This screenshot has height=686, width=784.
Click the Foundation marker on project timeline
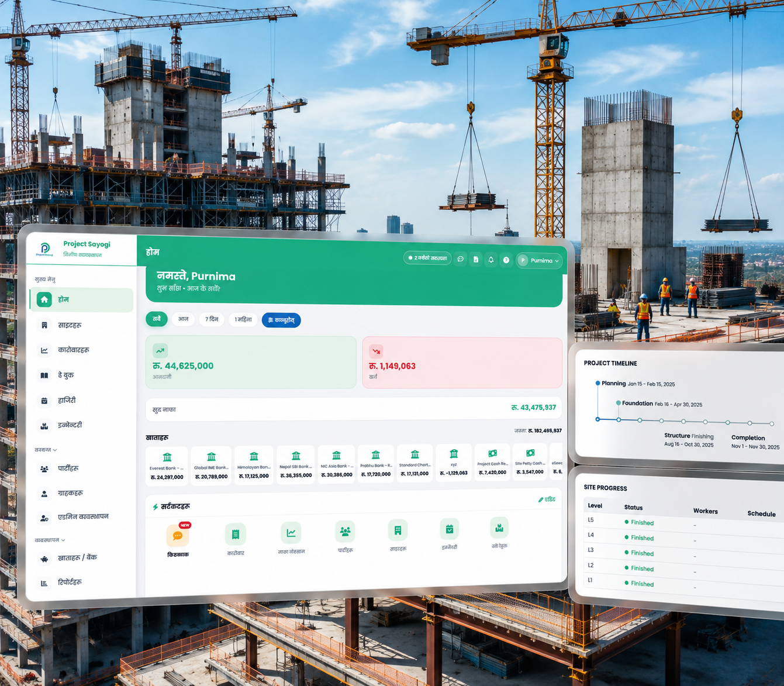[619, 403]
